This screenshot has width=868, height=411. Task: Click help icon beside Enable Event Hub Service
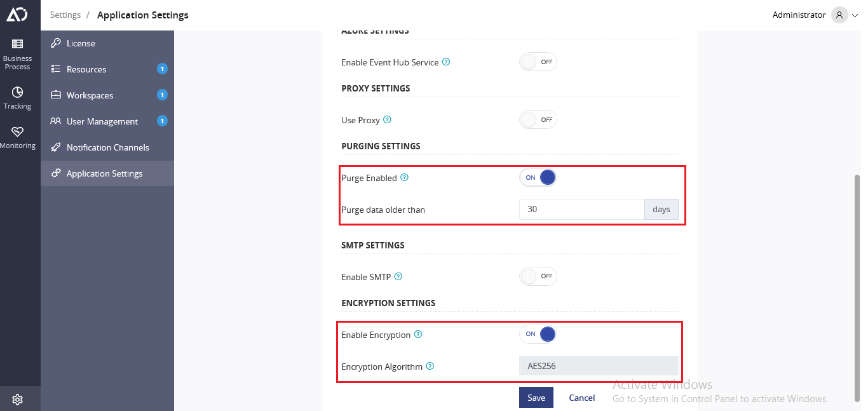pos(446,62)
